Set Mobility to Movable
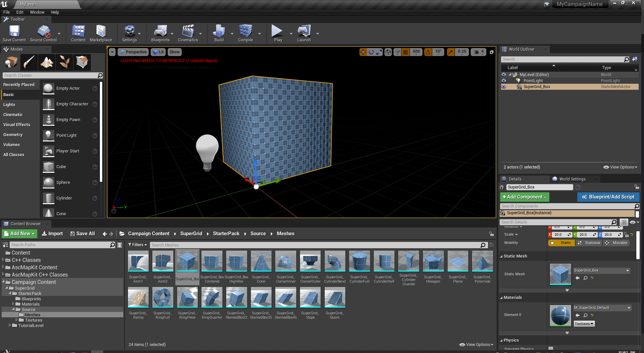 point(616,243)
